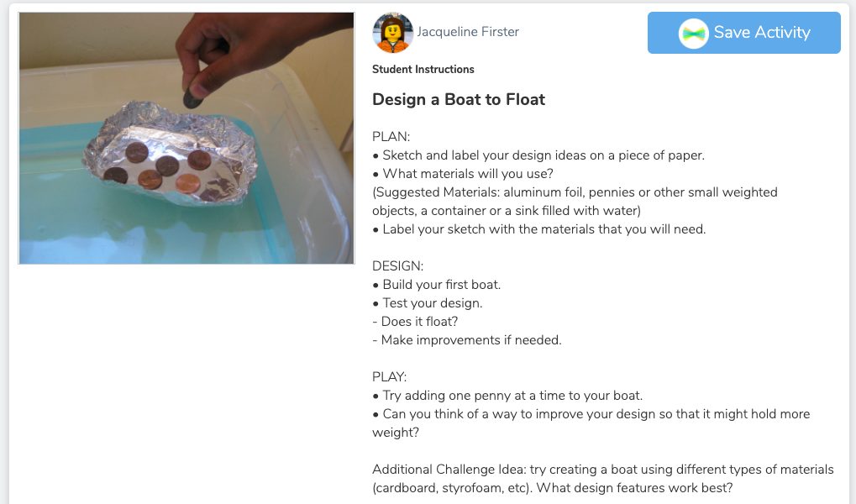This screenshot has height=504, width=856.
Task: Click the DESIGN section heading
Action: pos(397,266)
